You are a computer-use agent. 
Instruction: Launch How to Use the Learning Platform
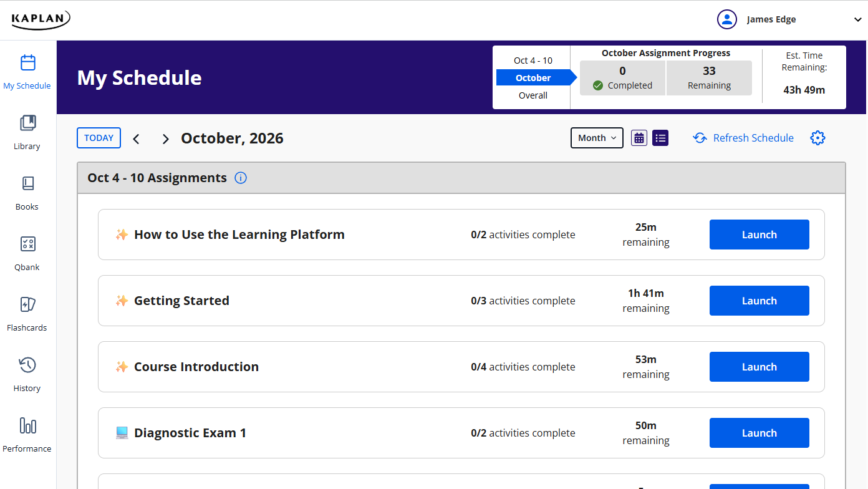point(759,235)
